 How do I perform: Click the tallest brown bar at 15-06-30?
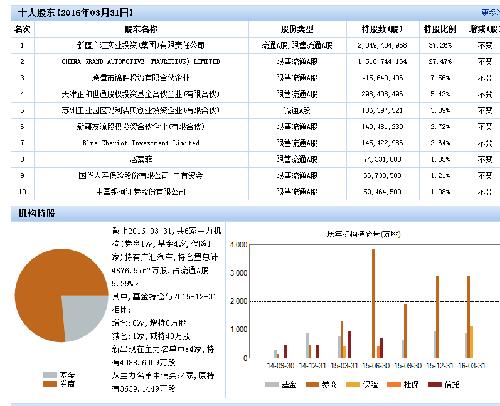[x=374, y=303]
